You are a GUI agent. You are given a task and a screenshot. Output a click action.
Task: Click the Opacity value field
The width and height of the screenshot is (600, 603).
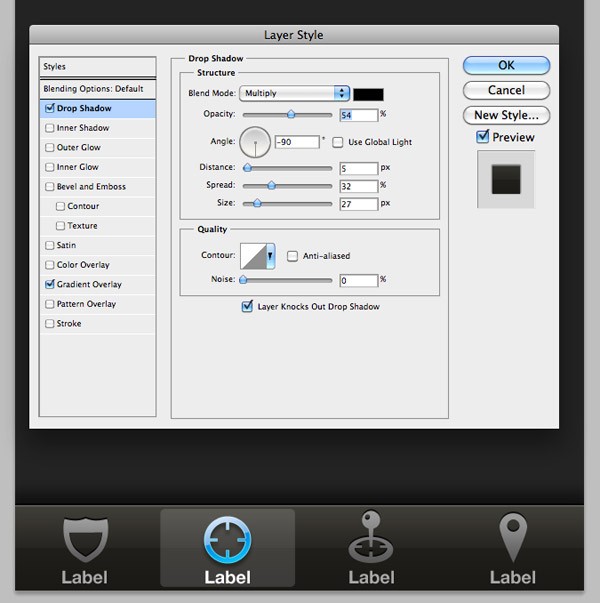359,115
